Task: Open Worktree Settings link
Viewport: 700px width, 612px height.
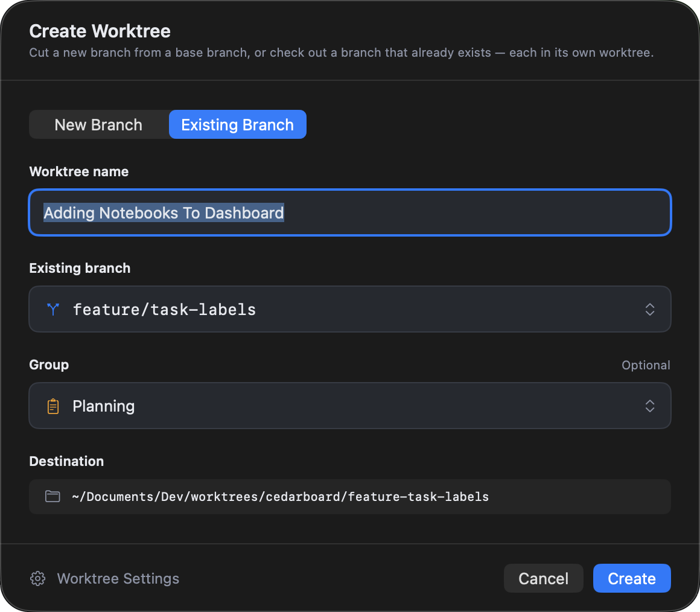Action: 118,579
